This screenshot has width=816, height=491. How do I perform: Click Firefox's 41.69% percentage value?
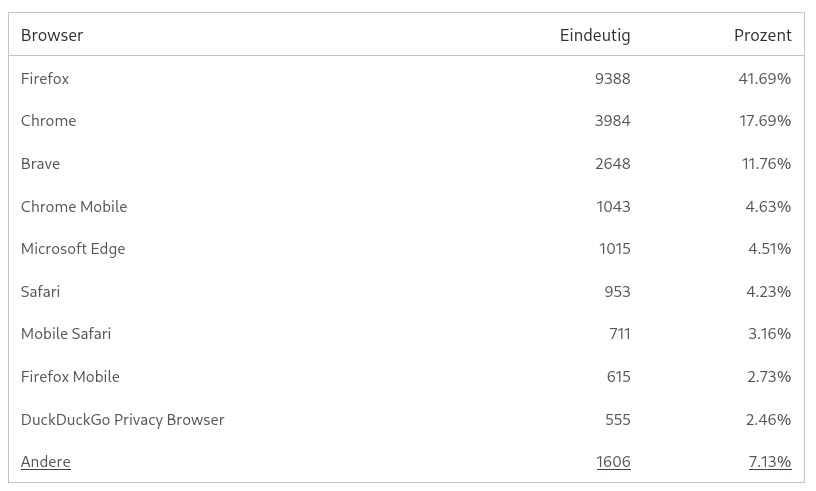pos(765,78)
